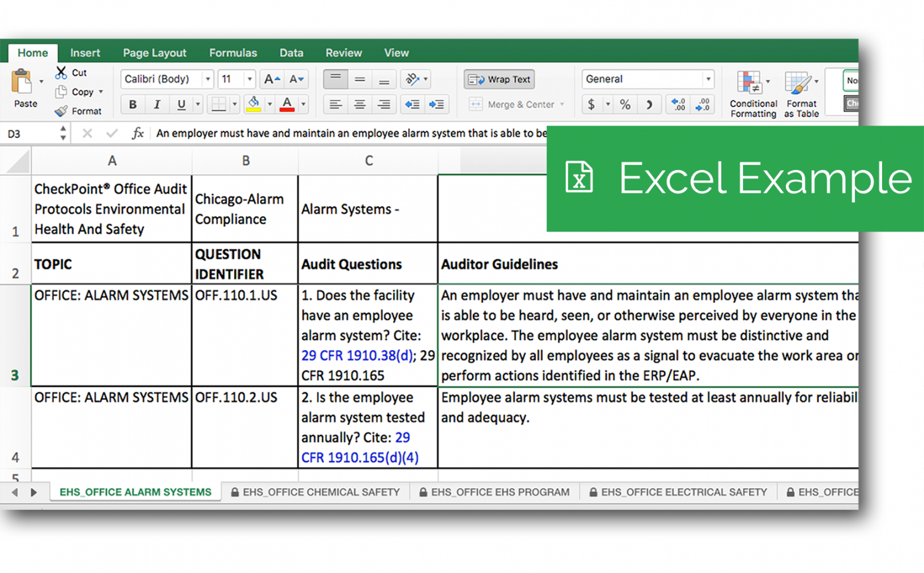Open the font size dropdown

click(249, 79)
